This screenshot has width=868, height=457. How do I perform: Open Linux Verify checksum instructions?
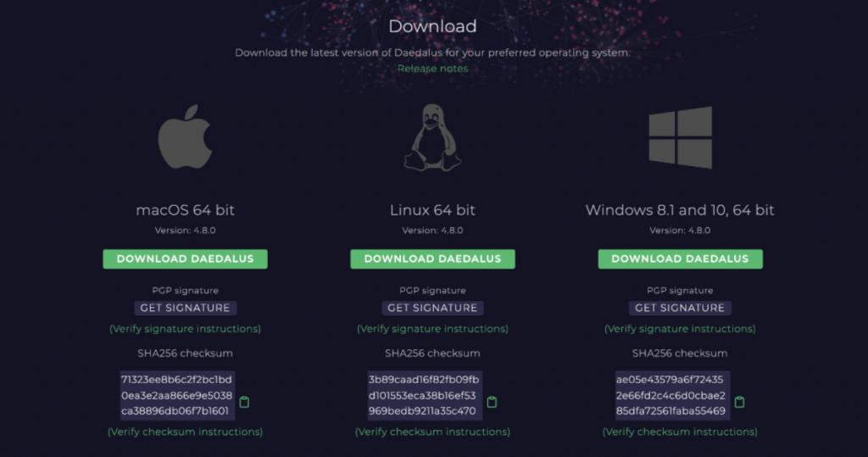[432, 432]
